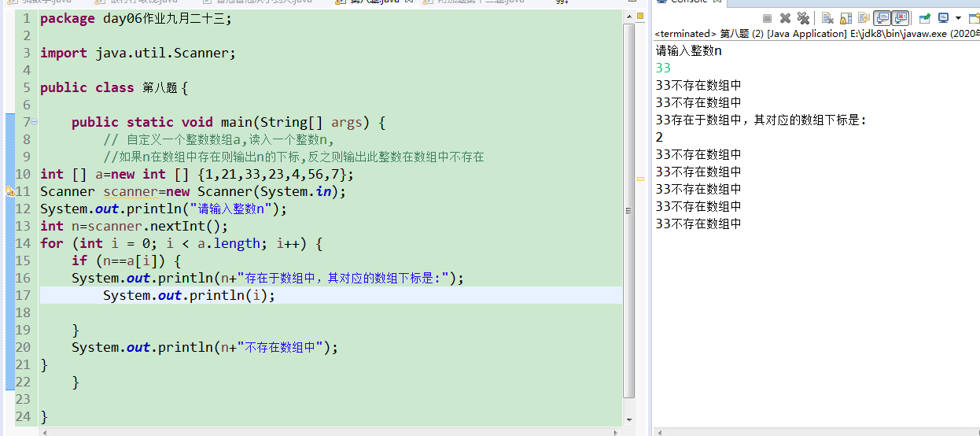Click the for loop header on line 14
Screen dimensions: 980x436
tap(181, 243)
